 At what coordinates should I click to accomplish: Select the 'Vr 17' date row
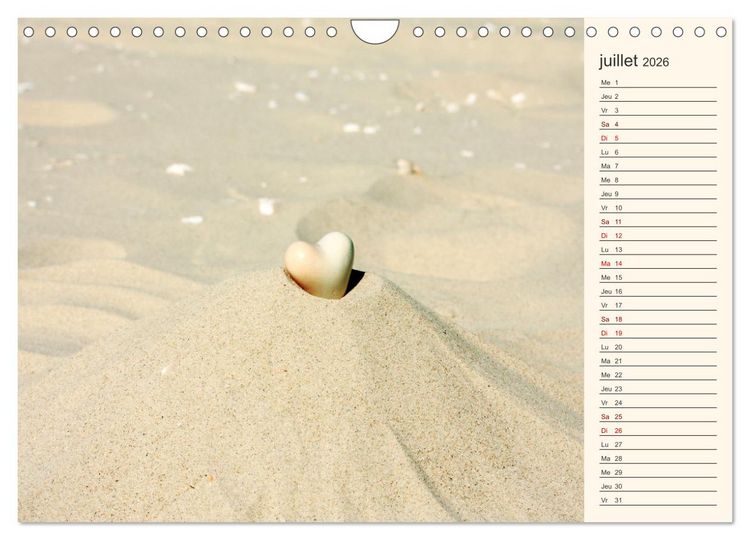point(658,305)
